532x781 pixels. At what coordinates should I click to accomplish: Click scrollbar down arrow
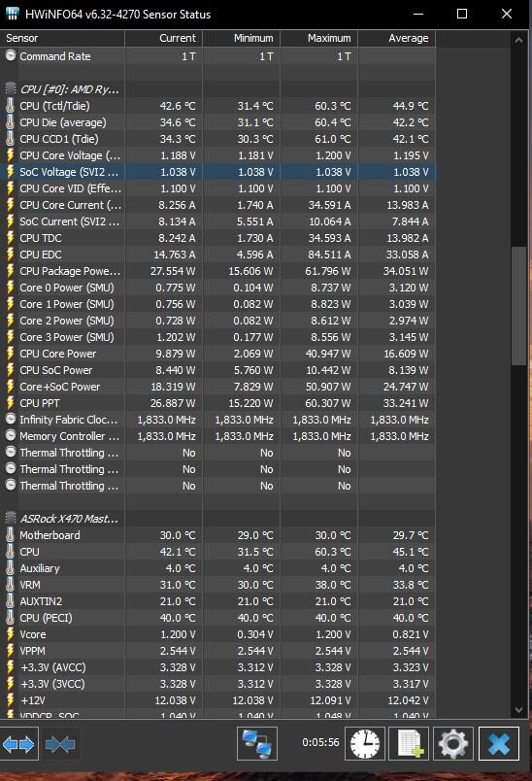coord(518,710)
